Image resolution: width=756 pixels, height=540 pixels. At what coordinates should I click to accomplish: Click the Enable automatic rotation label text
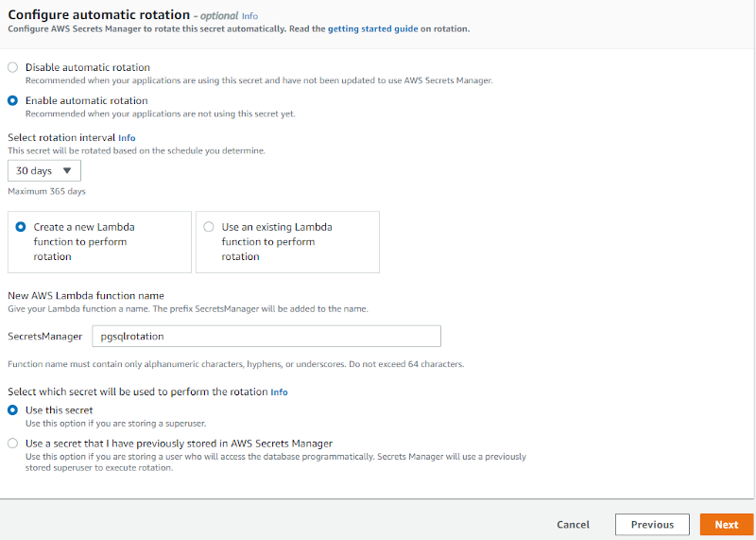tap(86, 100)
